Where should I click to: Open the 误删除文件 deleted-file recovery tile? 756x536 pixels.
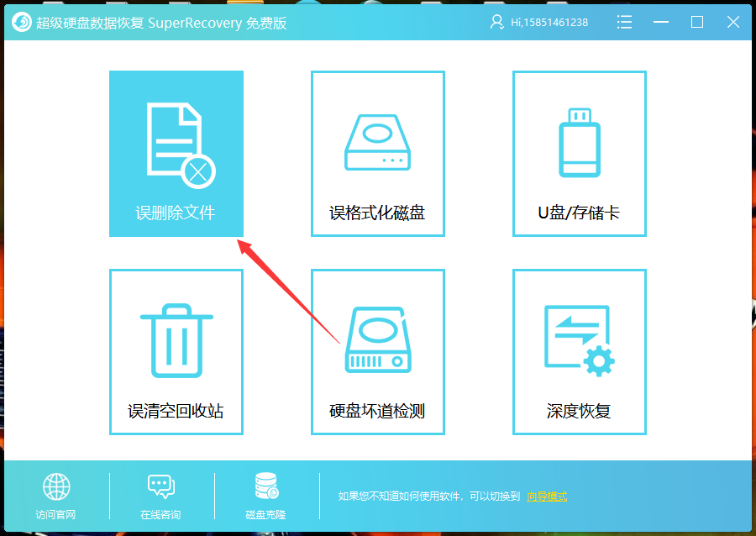coord(176,153)
